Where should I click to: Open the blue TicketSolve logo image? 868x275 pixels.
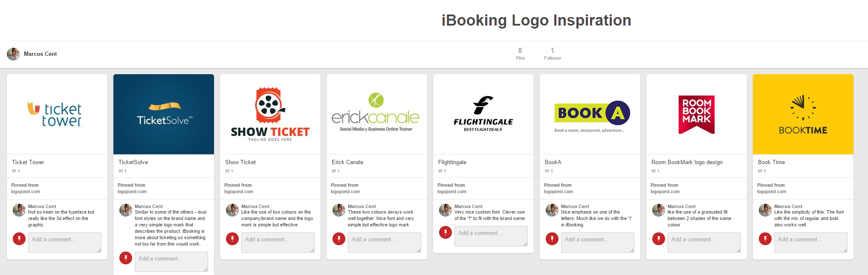(x=164, y=114)
